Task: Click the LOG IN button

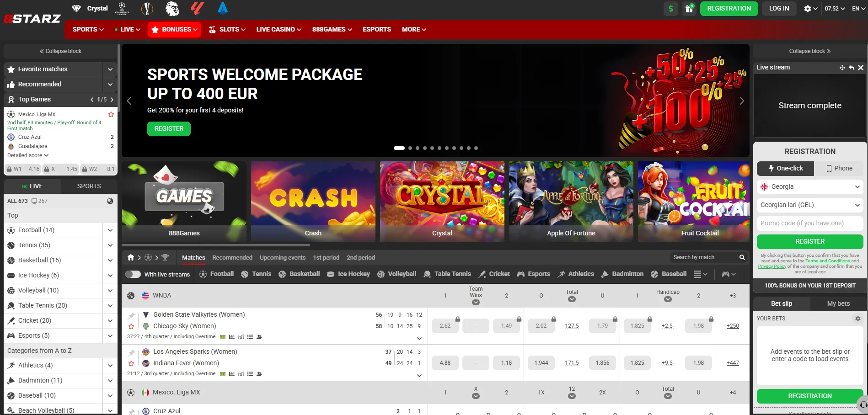Action: pos(779,8)
